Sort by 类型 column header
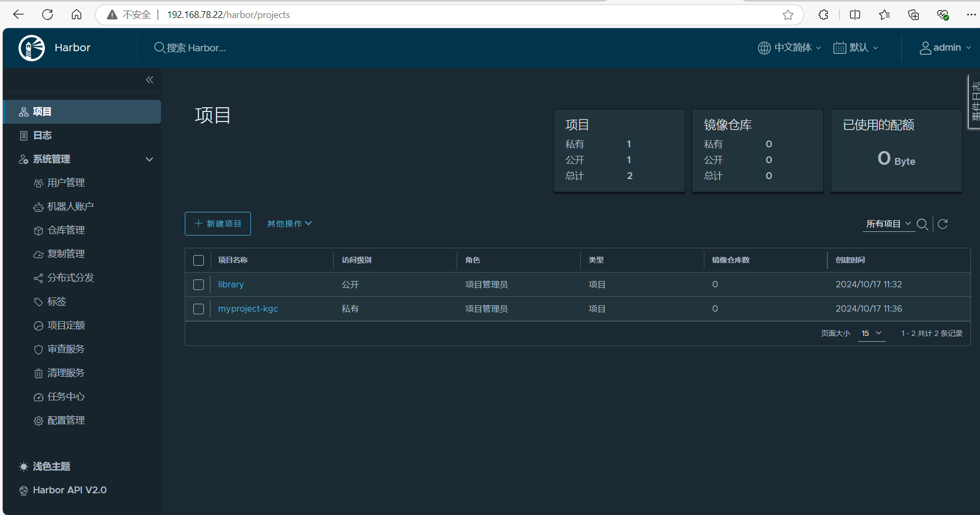Image resolution: width=980 pixels, height=515 pixels. point(596,260)
